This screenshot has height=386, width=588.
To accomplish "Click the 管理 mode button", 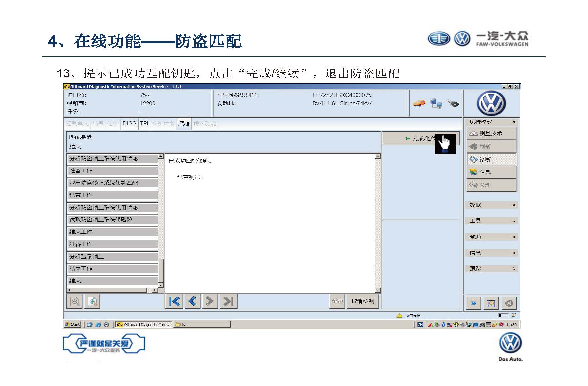I will coord(491,185).
